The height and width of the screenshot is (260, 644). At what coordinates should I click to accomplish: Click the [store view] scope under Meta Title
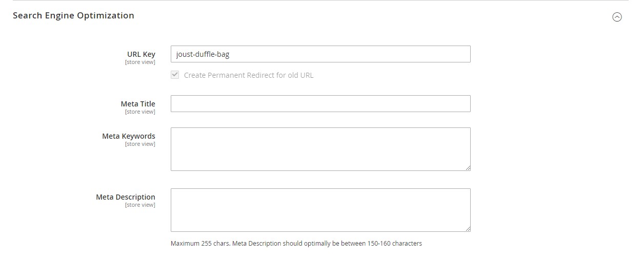[140, 112]
